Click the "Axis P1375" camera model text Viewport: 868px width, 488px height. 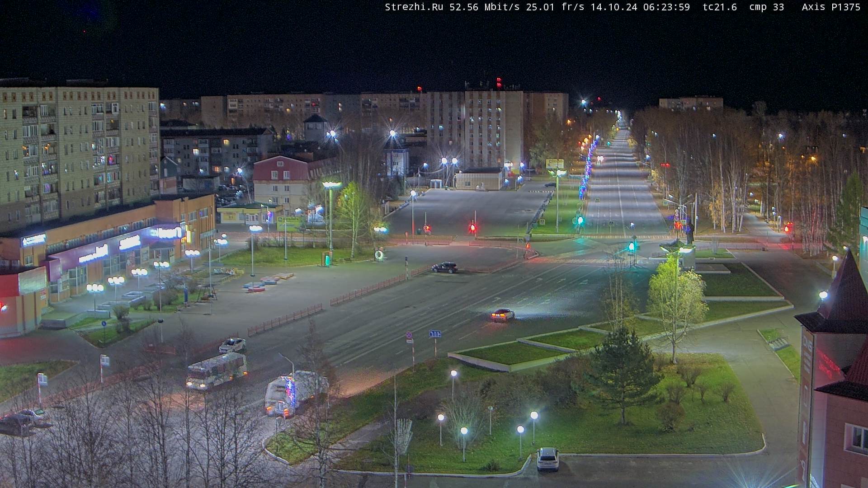831,7
